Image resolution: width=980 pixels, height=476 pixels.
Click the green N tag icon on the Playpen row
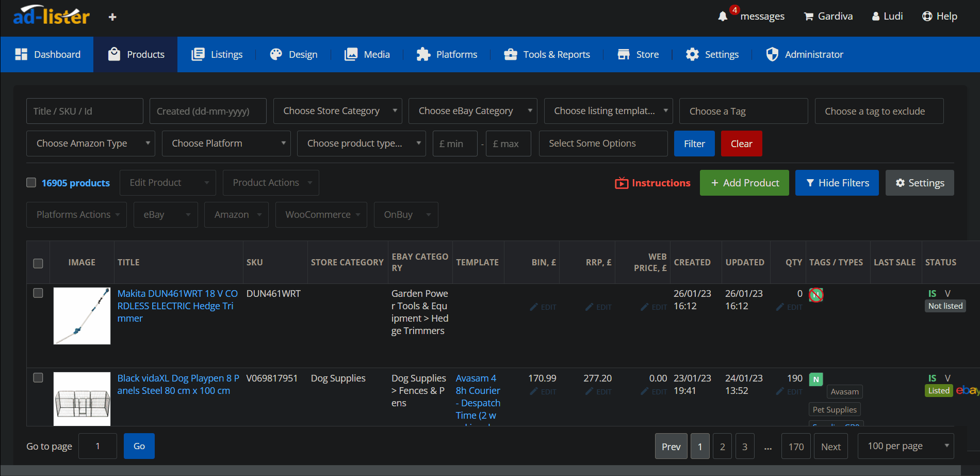816,379
